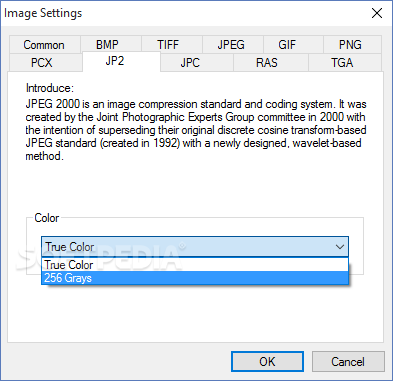Go to the JPEG tab
Screen dimensions: 393x381
pos(233,45)
